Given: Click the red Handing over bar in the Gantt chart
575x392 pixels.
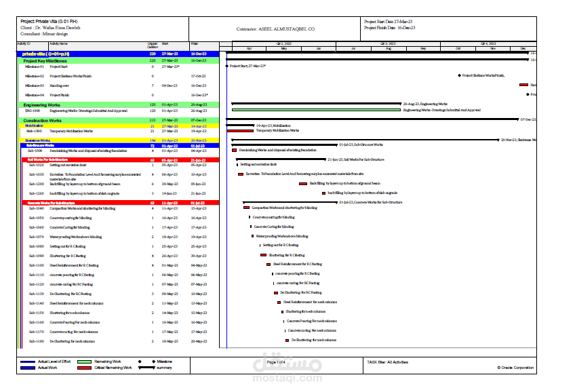Looking at the screenshot, I should tap(523, 85).
